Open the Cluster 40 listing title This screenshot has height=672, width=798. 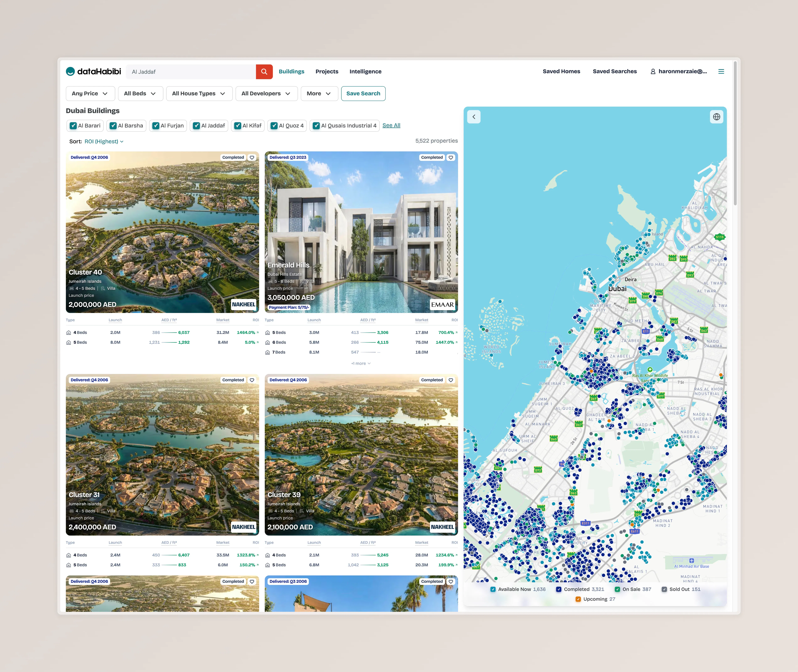click(85, 272)
